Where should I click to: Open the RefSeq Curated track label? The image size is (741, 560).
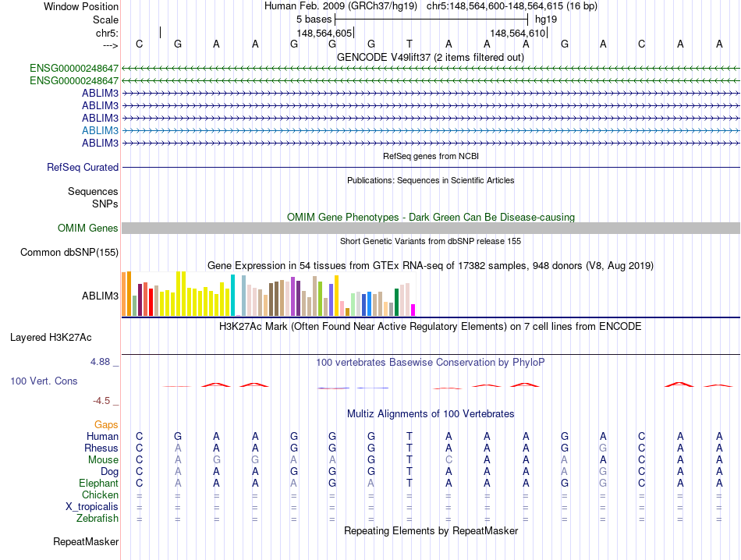pyautogui.click(x=83, y=167)
